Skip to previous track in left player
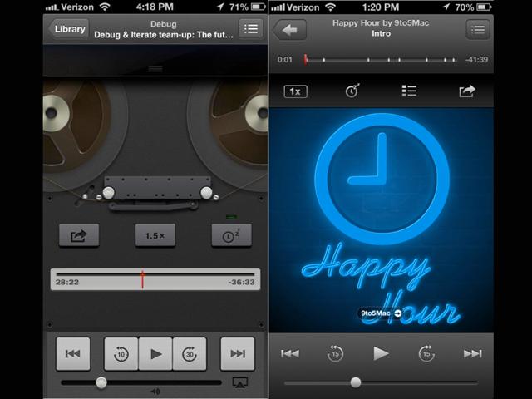This screenshot has width=532, height=399. [x=72, y=354]
